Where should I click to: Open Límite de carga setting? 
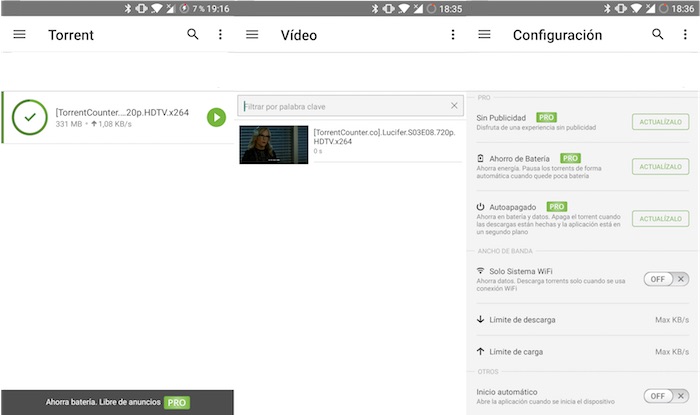tap(583, 352)
